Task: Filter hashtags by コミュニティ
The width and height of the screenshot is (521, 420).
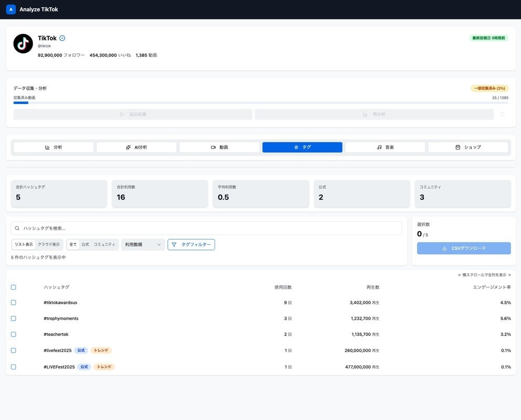Action: tap(104, 245)
